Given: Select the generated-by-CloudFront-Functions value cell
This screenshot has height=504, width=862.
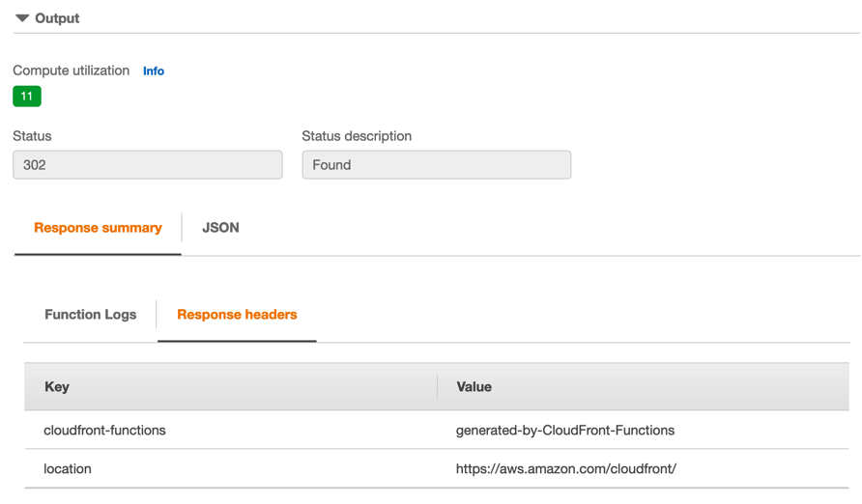Looking at the screenshot, I should pyautogui.click(x=565, y=431).
